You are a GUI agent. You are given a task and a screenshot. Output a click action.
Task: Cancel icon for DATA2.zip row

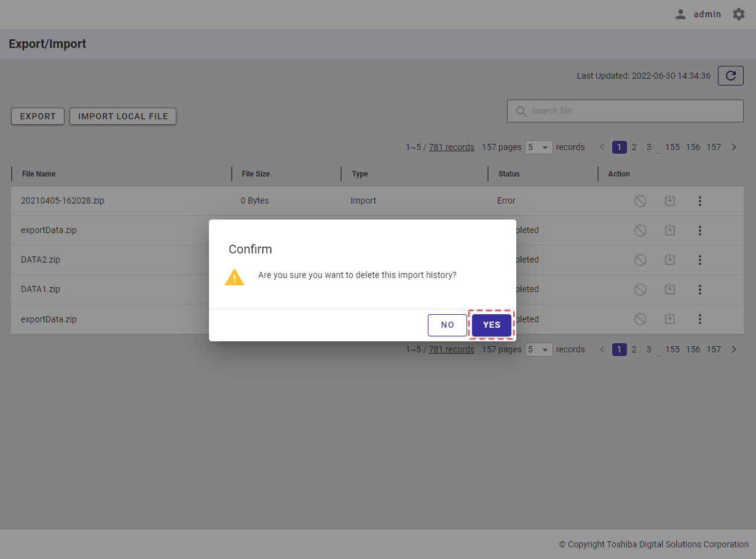coord(640,260)
